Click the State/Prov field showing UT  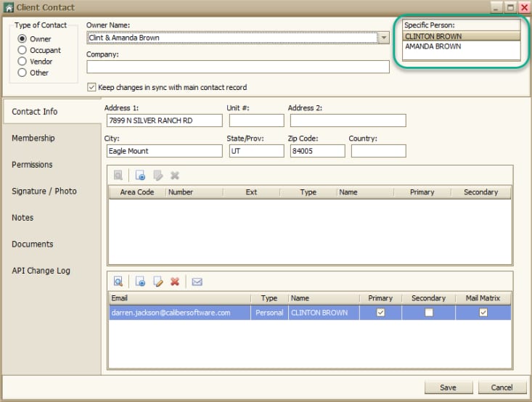(x=256, y=151)
